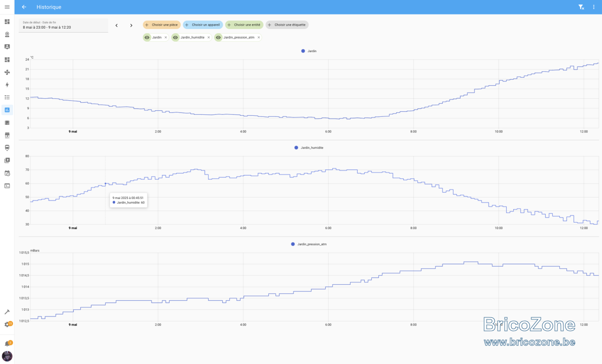Viewport: 602px width, 364px height.
Task: Click the clear filters icon in header
Action: (x=581, y=7)
